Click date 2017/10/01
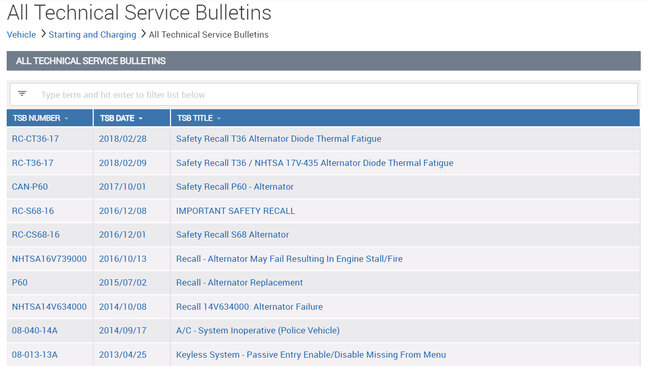Viewport: 650px width, 369px height. tap(122, 187)
